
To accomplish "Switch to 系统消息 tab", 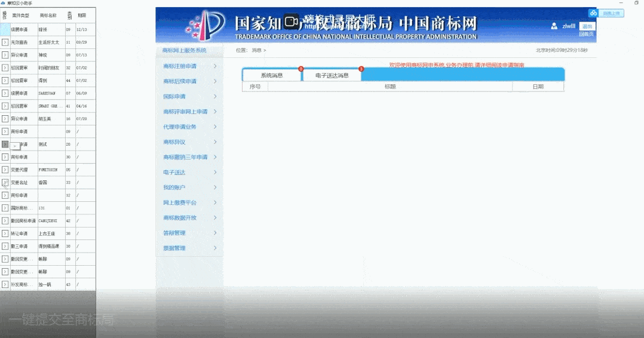I will coord(272,75).
